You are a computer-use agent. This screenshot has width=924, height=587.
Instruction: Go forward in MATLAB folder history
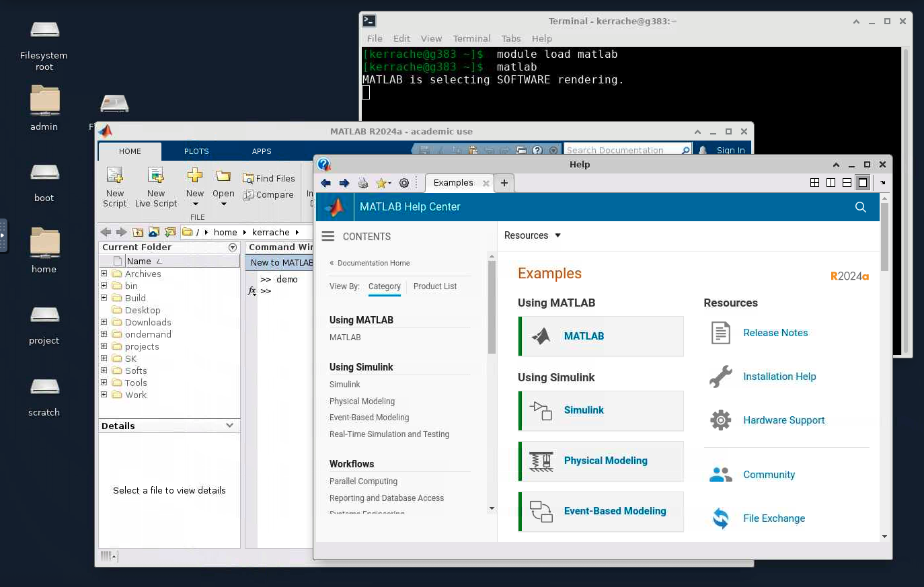click(122, 232)
